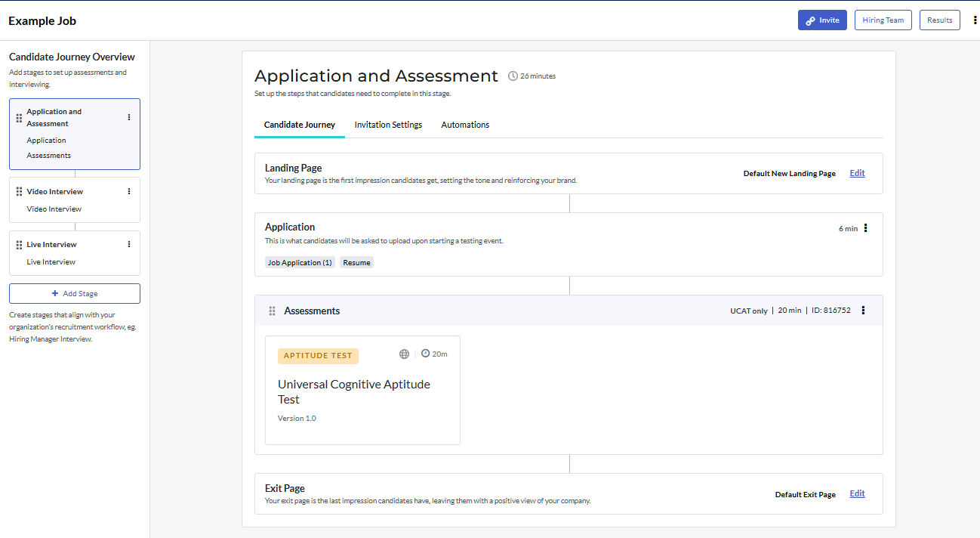Click the Exit Page section heading
The image size is (980, 538).
click(285, 488)
